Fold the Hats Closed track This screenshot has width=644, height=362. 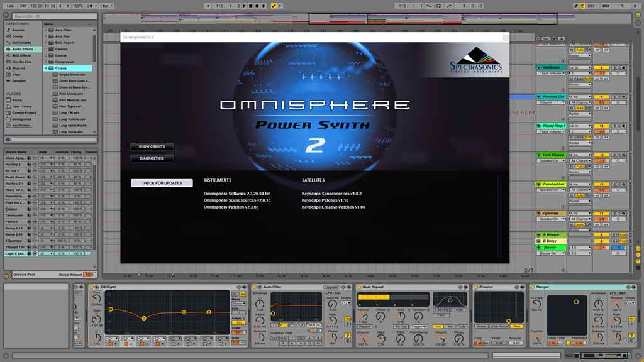click(x=539, y=155)
